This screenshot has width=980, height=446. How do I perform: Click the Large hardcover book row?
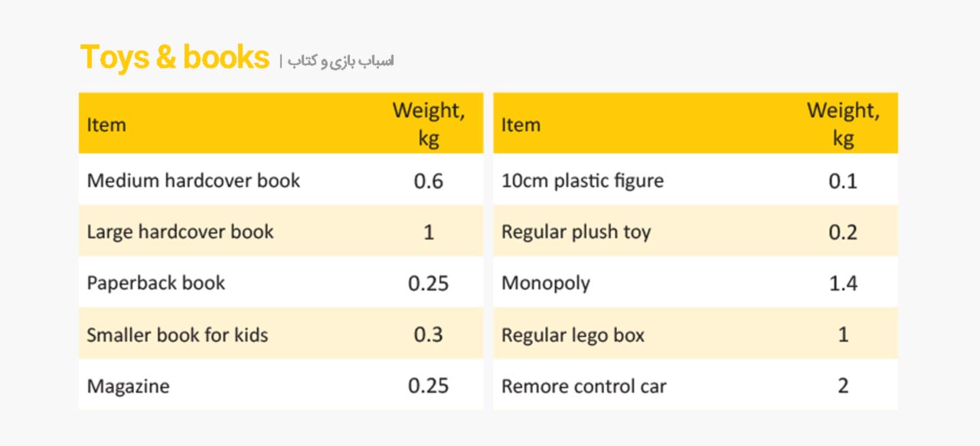click(x=281, y=232)
